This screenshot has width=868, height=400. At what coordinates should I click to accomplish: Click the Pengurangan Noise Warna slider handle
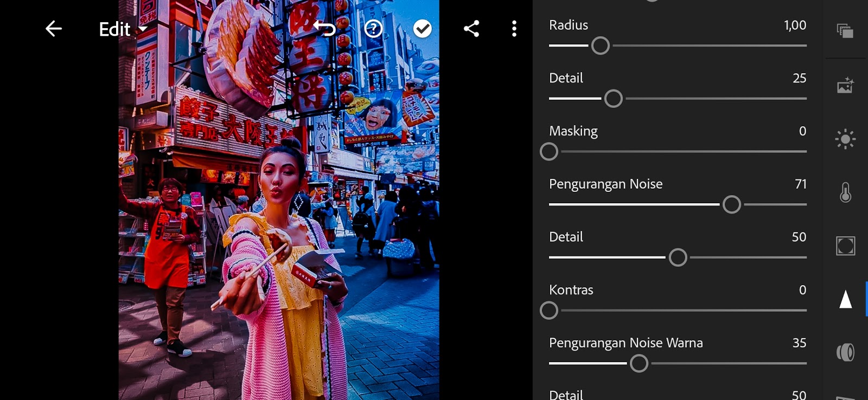point(639,363)
